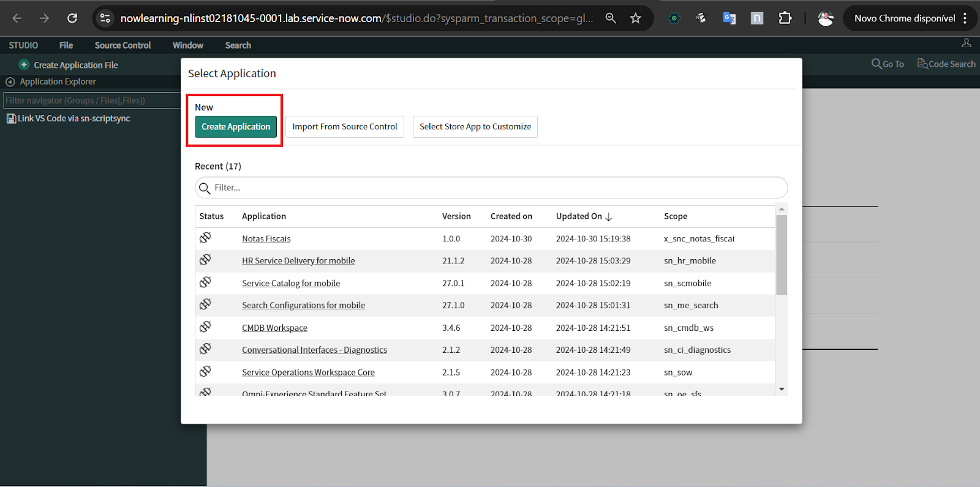Screen dimensions: 980x487
Task: Open the Window menu
Action: [188, 45]
